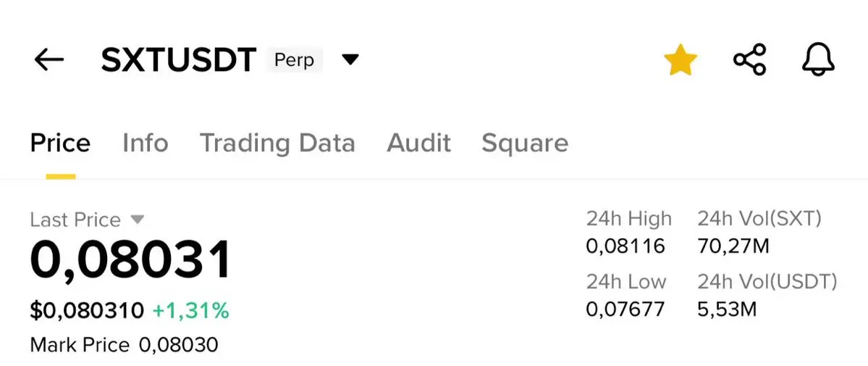This screenshot has width=868, height=366.
Task: Open the Trading Data tab
Action: pyautogui.click(x=277, y=143)
